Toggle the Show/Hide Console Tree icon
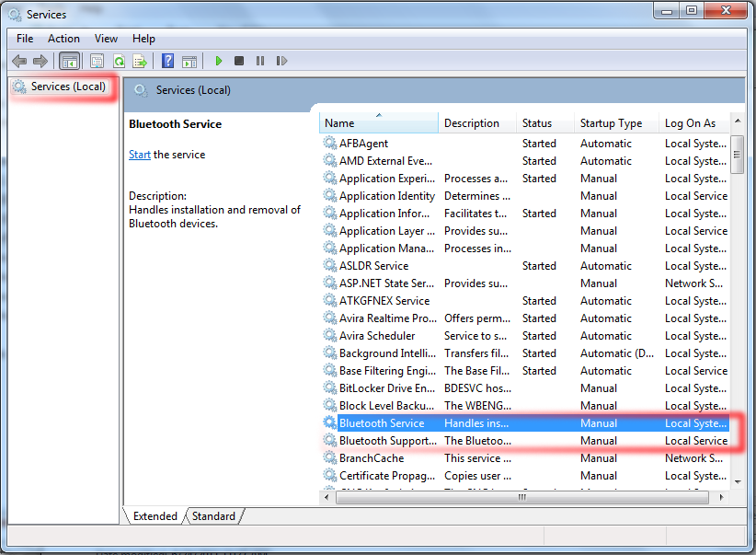Viewport: 756px width, 555px height. coord(69,62)
